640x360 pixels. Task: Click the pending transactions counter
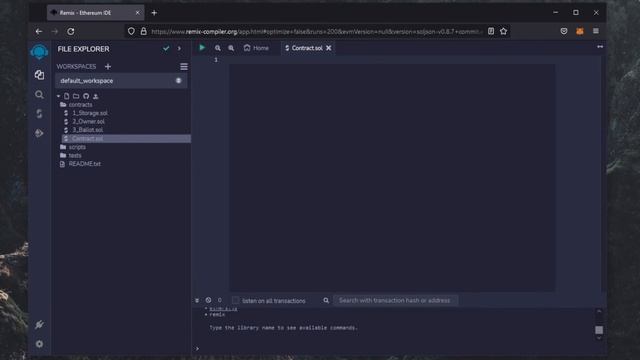pos(220,300)
